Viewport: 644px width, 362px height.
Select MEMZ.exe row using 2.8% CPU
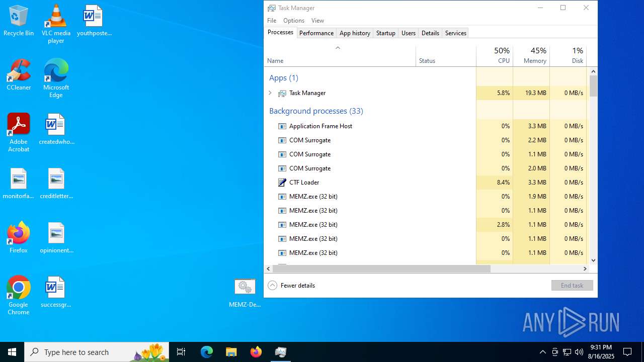click(426, 225)
